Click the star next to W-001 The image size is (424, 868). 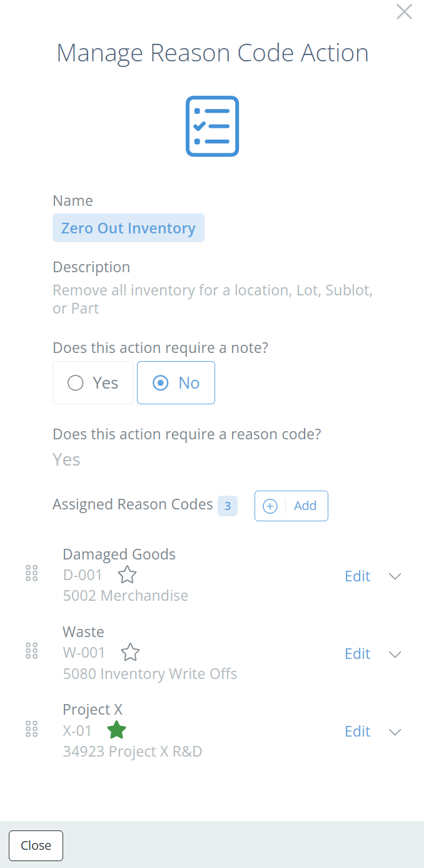click(130, 652)
